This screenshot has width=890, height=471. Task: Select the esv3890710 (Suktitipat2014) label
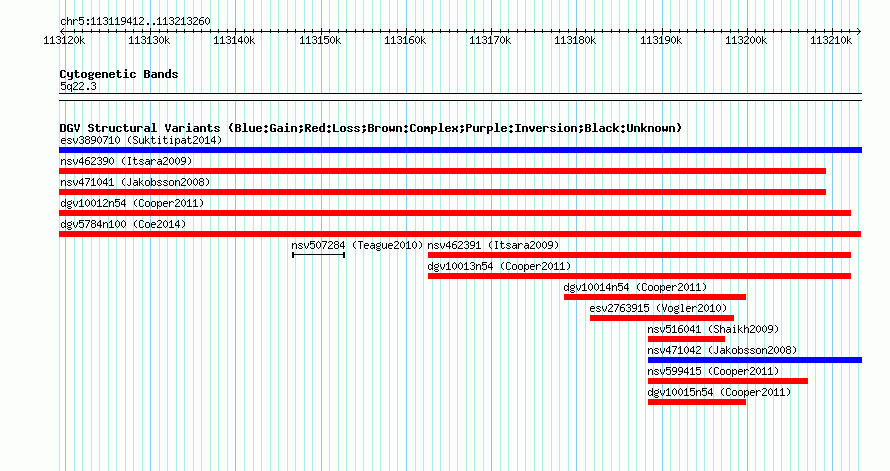pyautogui.click(x=141, y=140)
